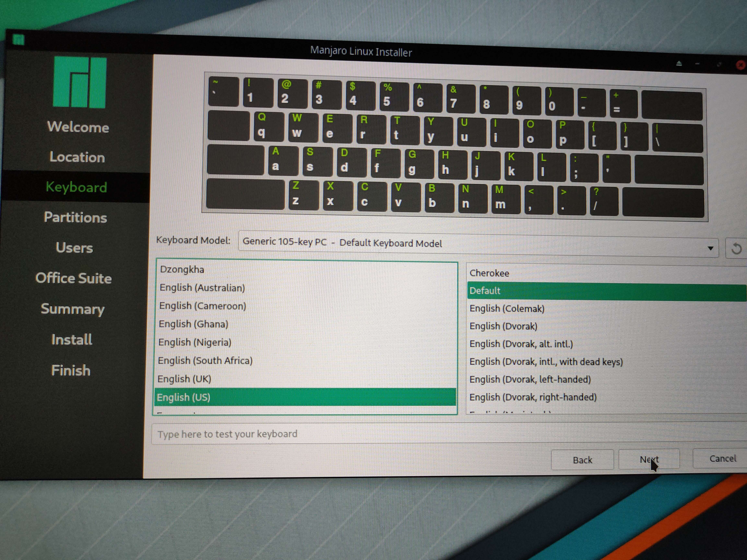747x560 pixels.
Task: Select the Summary step in the sidebar
Action: pos(73,309)
